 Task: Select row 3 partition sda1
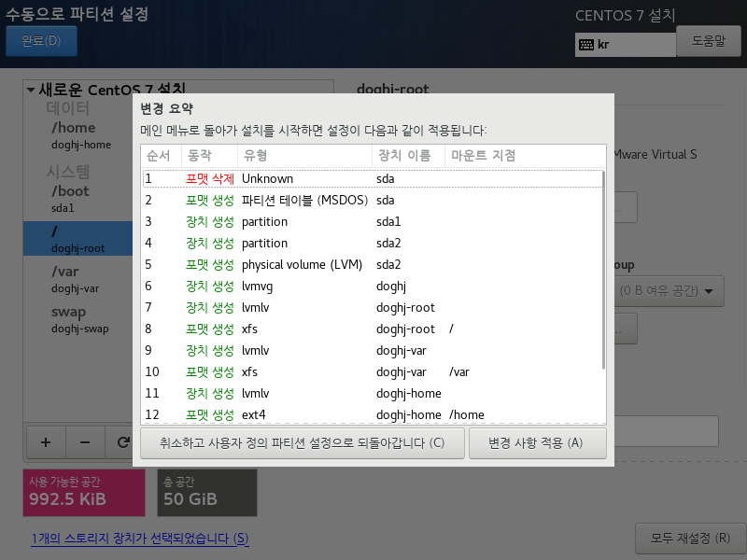[372, 221]
